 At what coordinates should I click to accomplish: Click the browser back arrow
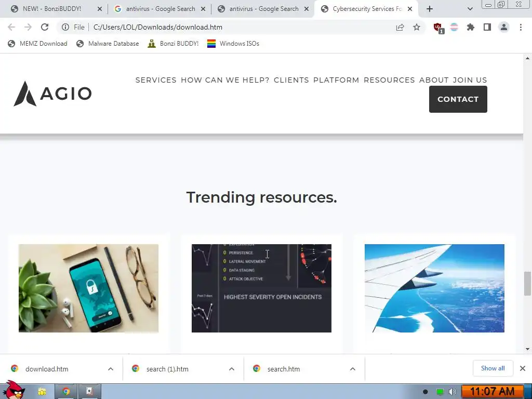(11, 27)
